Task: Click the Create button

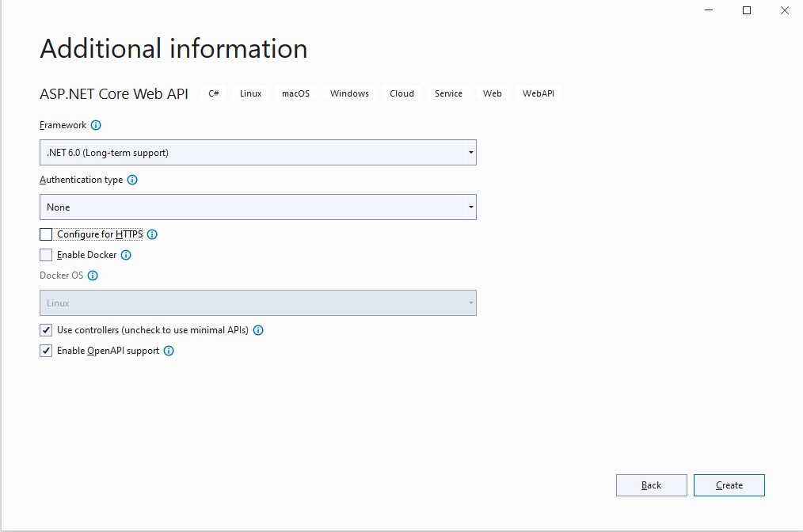Action: (x=729, y=484)
